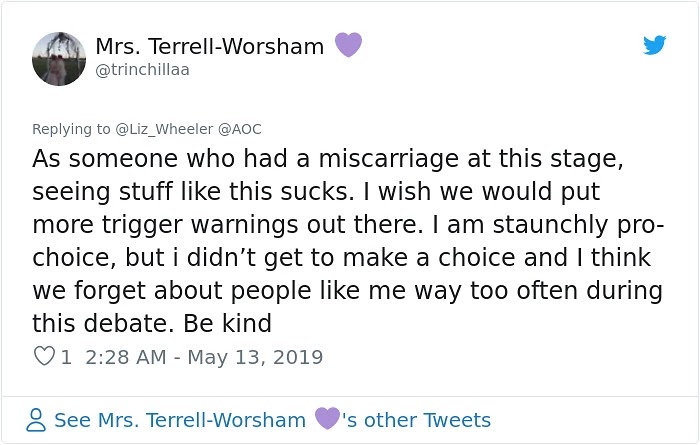The height and width of the screenshot is (445, 700).
Task: Open Mrs. Terrell-Worsham display name at top
Action: (210, 46)
